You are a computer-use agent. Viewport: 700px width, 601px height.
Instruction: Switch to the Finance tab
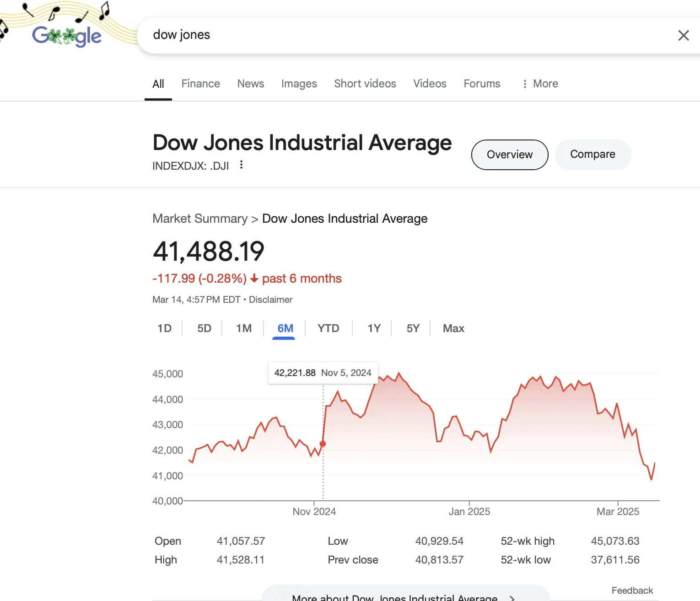(200, 84)
